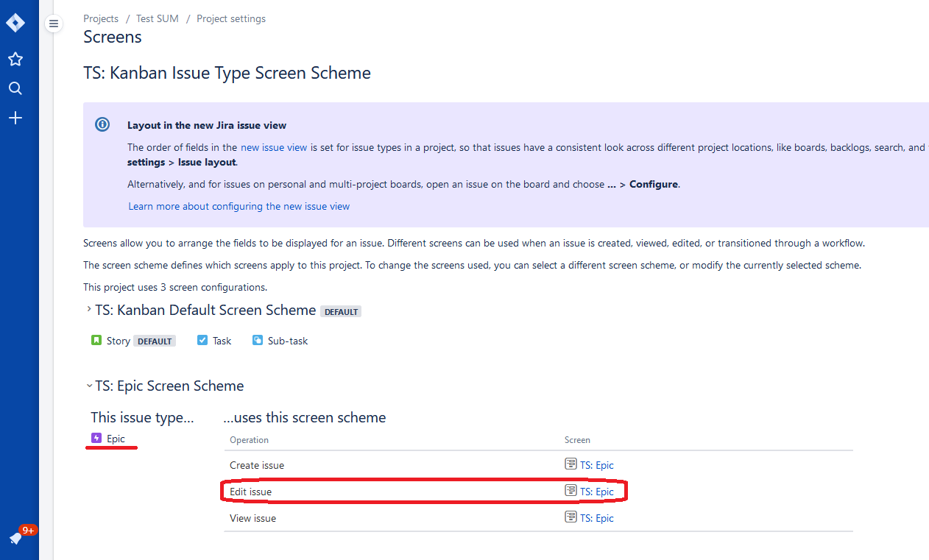Open Test SUM breadcrumb
The width and height of the screenshot is (929, 560).
(158, 18)
